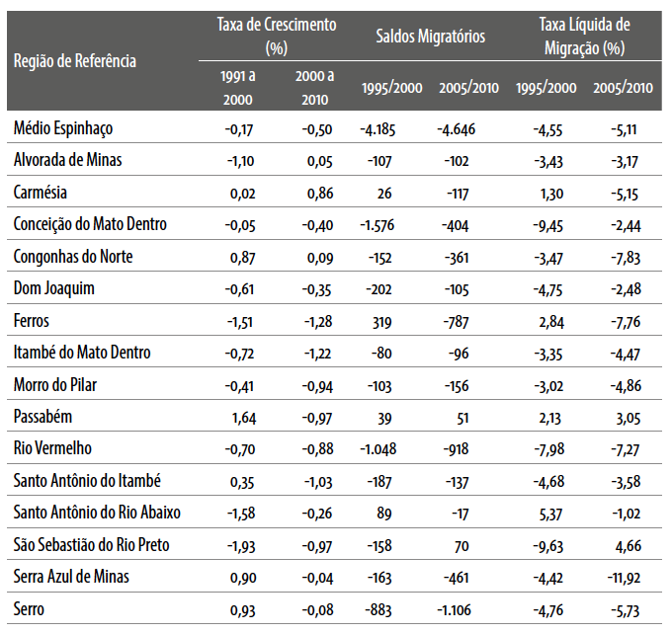Select the '2000 a 2010' sub-header
The height and width of the screenshot is (634, 672).
(315, 86)
